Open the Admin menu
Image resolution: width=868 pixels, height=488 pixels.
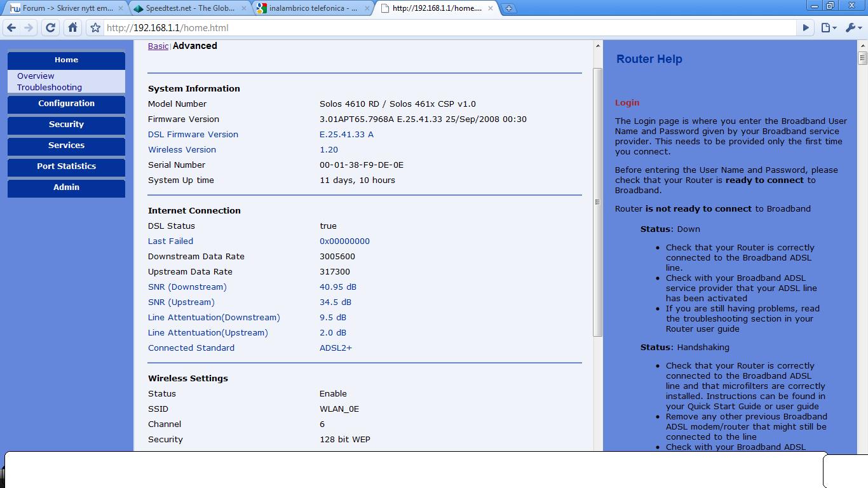[x=66, y=187]
